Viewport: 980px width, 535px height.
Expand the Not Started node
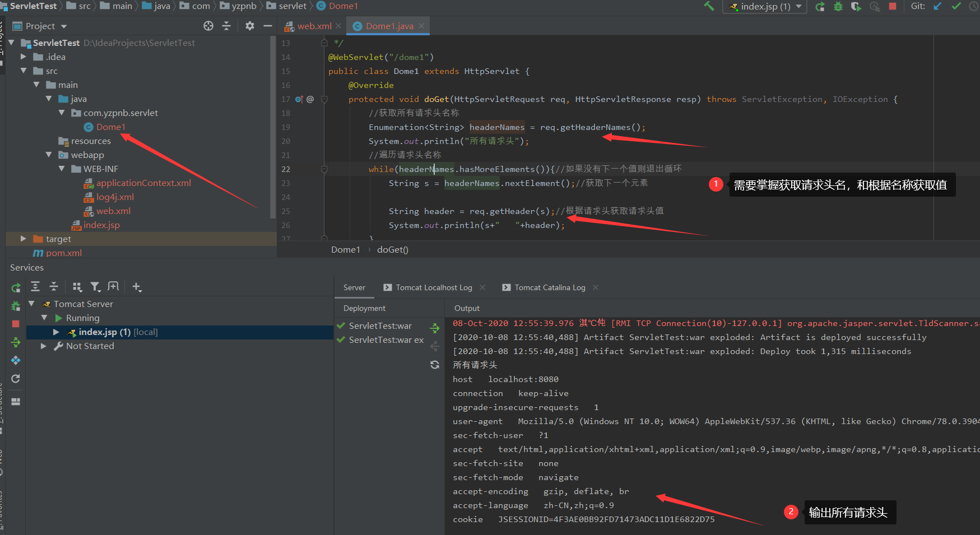click(44, 346)
